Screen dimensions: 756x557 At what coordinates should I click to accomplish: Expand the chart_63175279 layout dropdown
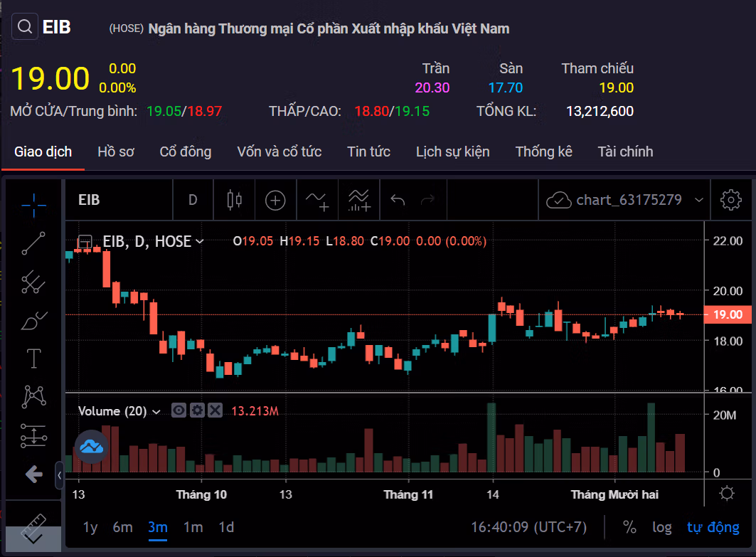698,201
